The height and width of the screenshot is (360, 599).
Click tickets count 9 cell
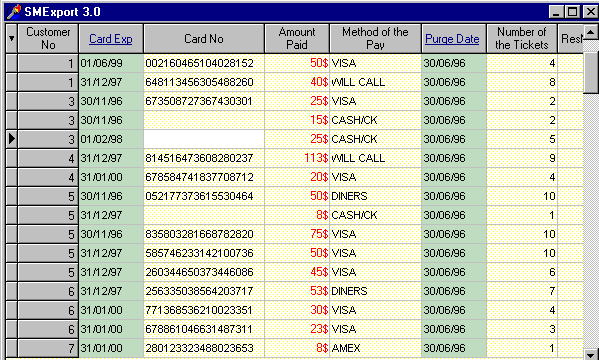pos(521,158)
